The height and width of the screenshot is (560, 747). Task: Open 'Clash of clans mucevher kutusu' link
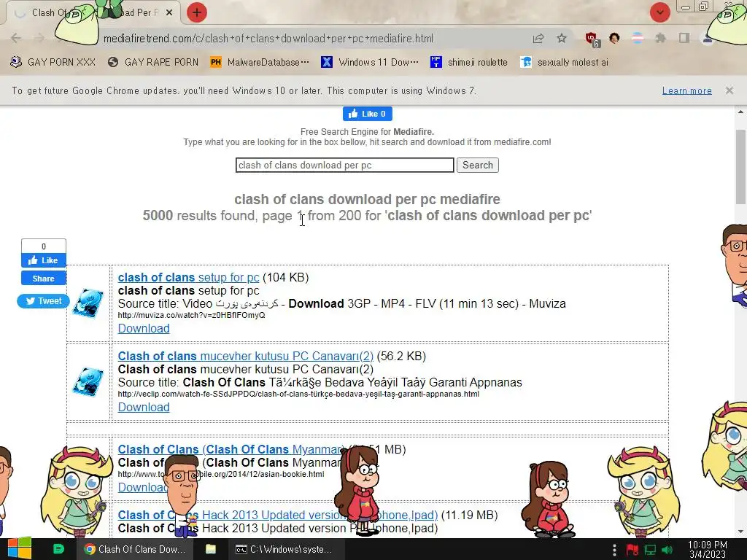[x=245, y=356]
